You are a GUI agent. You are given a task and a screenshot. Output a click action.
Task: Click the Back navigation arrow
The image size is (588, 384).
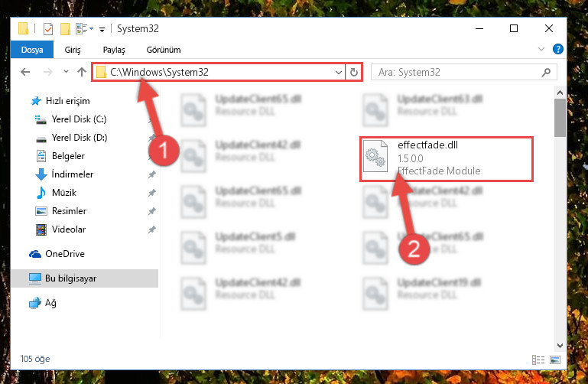(25, 72)
